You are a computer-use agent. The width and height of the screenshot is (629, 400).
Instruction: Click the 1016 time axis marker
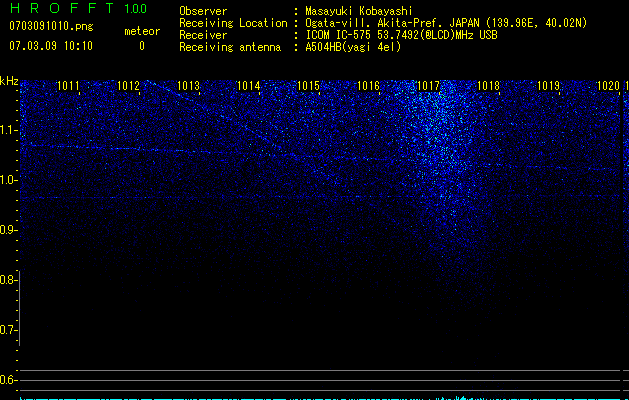point(368,86)
